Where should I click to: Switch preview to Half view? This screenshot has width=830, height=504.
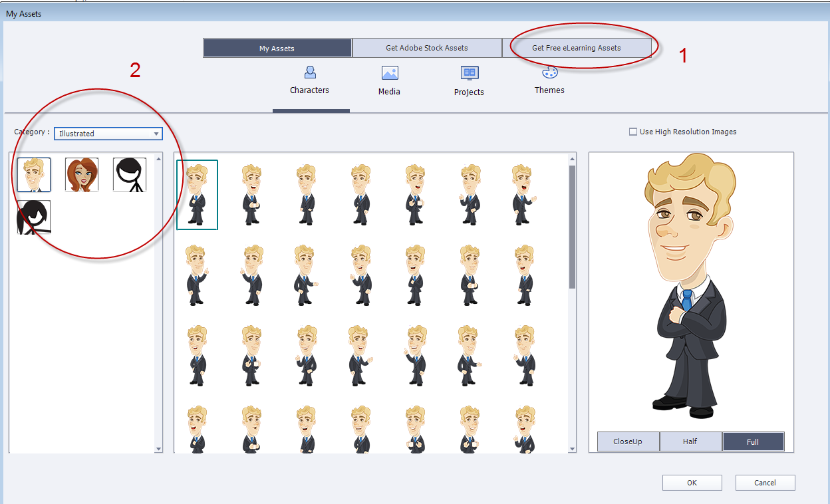pos(690,441)
